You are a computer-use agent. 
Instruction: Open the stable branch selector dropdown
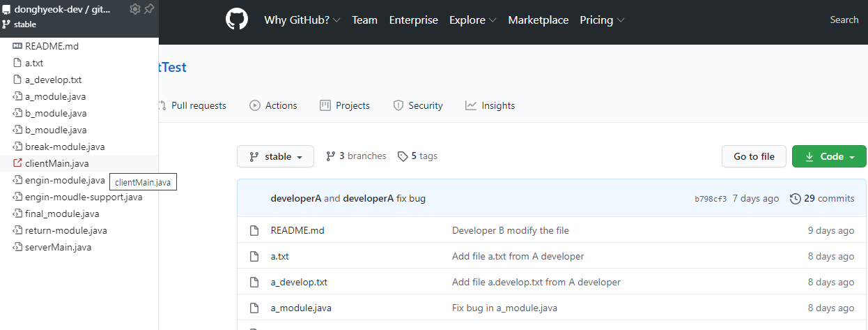(x=275, y=156)
